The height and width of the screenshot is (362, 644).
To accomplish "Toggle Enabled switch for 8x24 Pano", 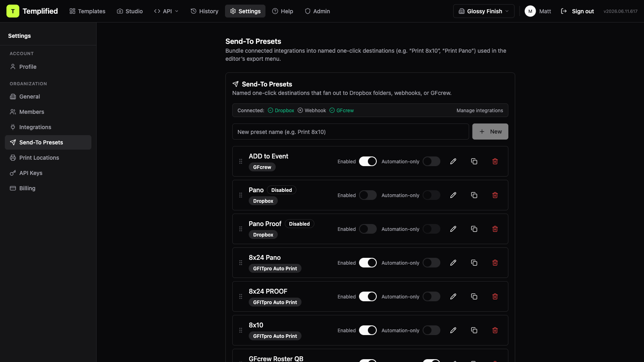I will pyautogui.click(x=368, y=263).
